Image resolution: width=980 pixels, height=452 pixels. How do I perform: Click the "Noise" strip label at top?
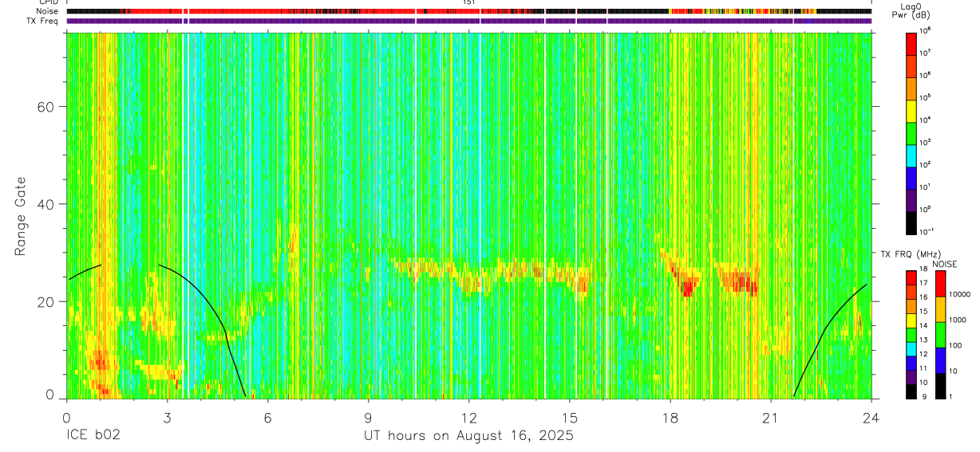(x=46, y=11)
